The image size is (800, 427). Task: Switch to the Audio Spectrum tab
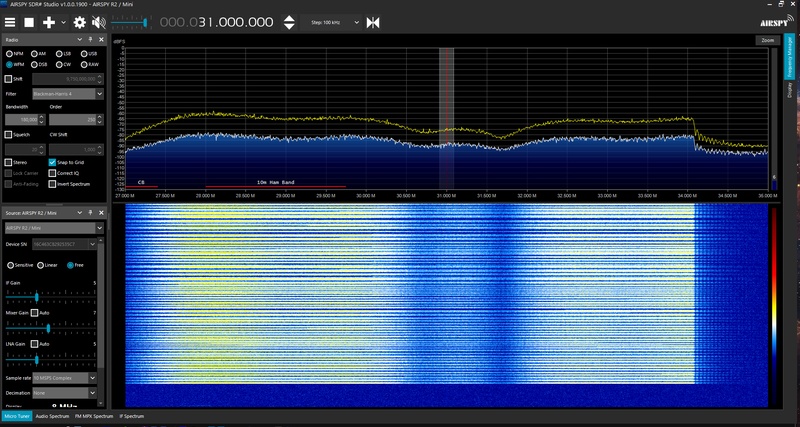pos(52,416)
